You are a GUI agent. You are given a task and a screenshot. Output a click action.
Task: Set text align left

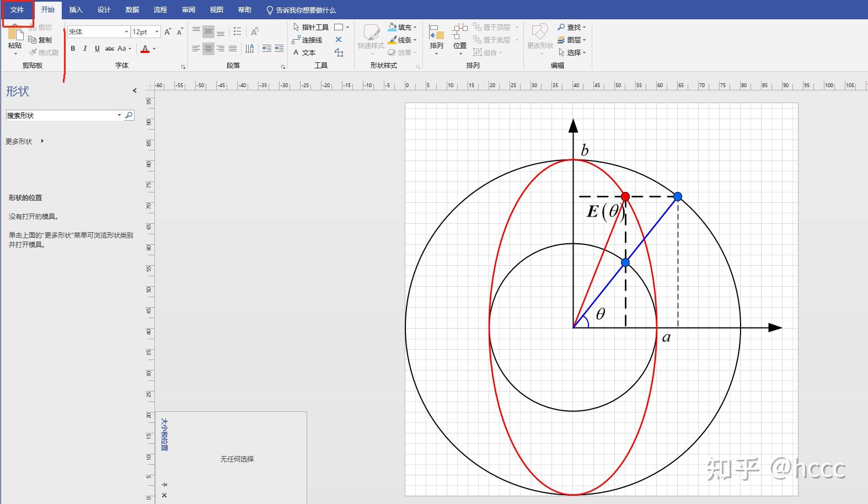coord(196,49)
